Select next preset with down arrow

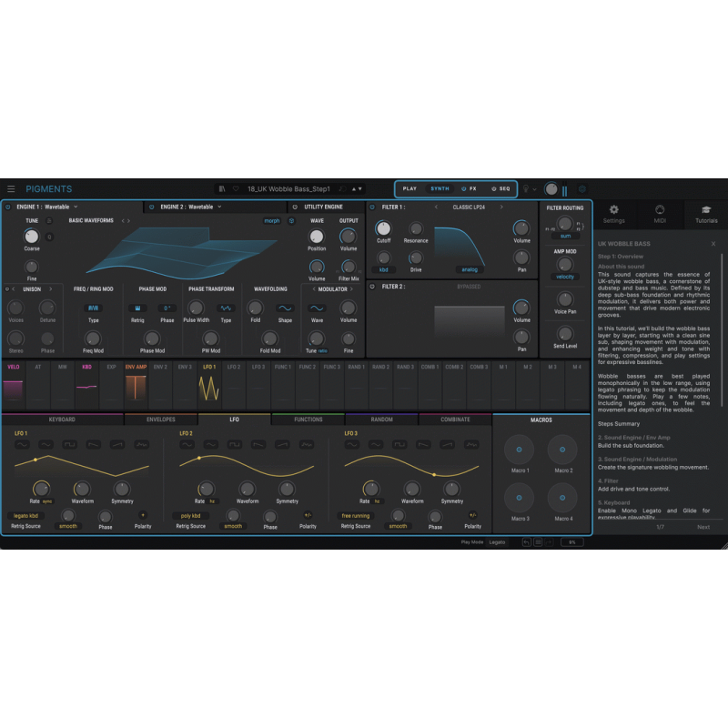click(x=359, y=189)
